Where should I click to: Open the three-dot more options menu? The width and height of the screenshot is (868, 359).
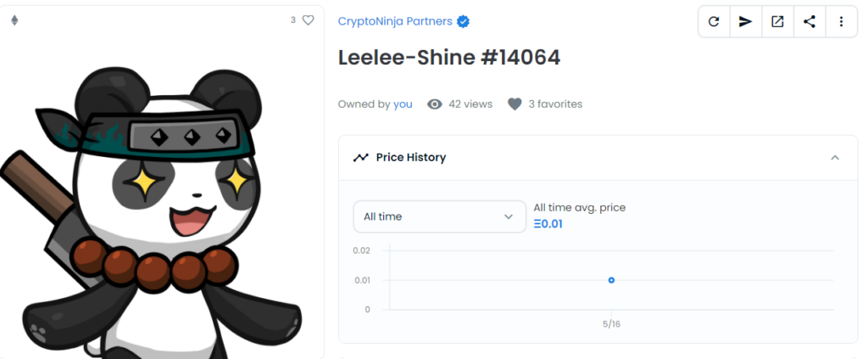(x=842, y=21)
